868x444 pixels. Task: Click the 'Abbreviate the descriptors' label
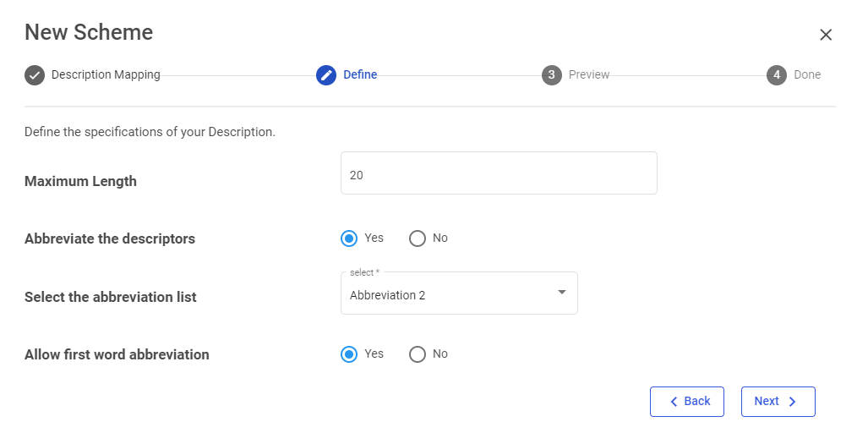tap(110, 238)
